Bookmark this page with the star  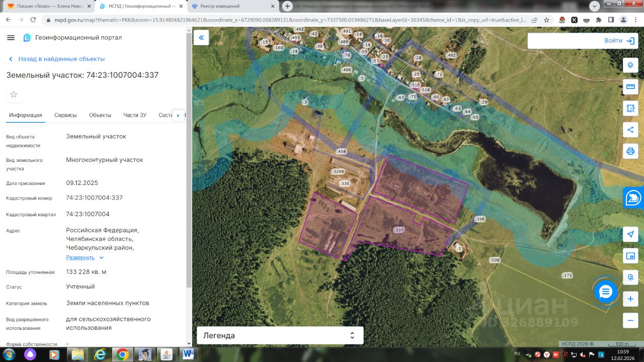coord(547,20)
